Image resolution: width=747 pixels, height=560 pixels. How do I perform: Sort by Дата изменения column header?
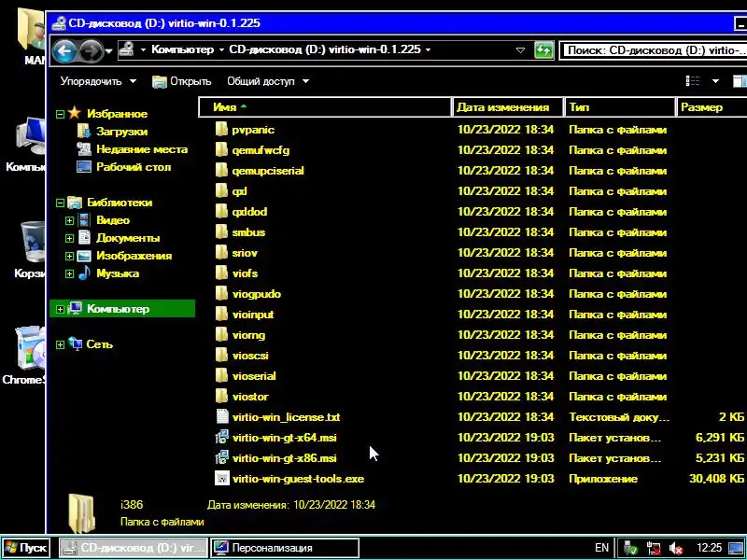(x=507, y=107)
